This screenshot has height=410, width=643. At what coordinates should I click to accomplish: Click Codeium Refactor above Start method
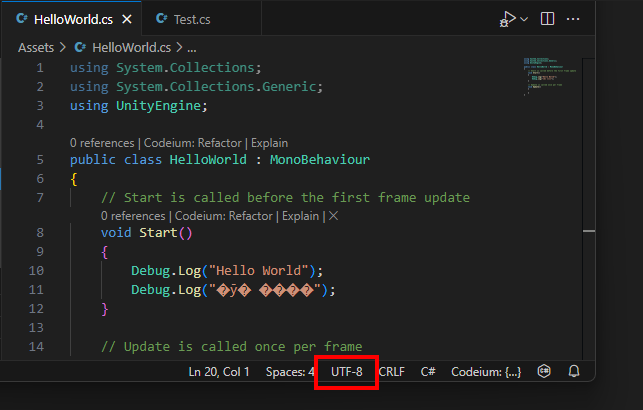point(224,216)
